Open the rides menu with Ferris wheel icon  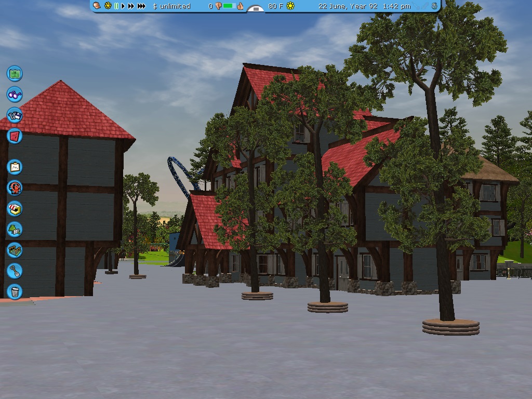[x=15, y=188]
